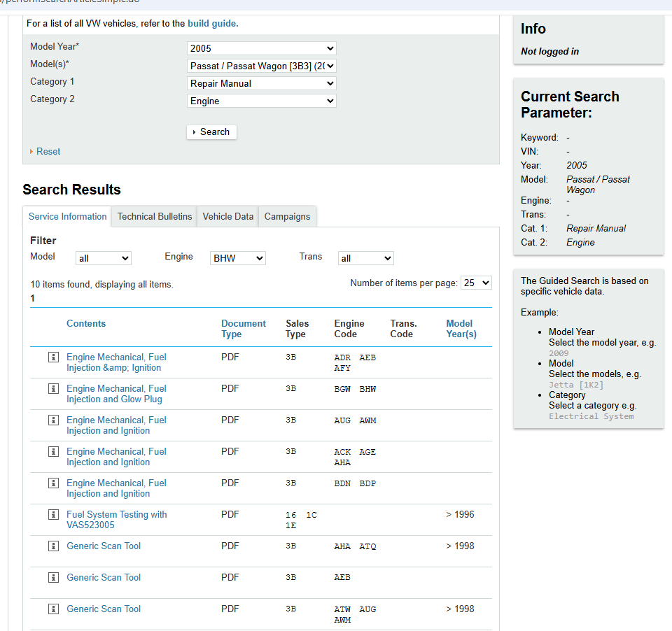Open the Model Year dropdown
This screenshot has height=631, width=672.
click(x=262, y=48)
